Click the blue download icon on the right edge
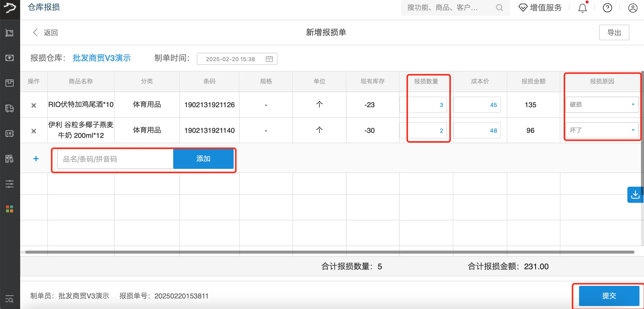This screenshot has width=644, height=309. coord(636,194)
